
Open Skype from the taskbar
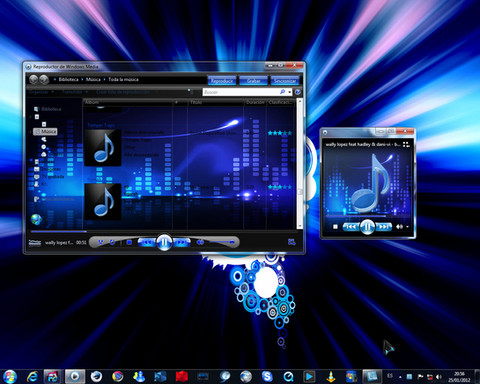(x=267, y=377)
